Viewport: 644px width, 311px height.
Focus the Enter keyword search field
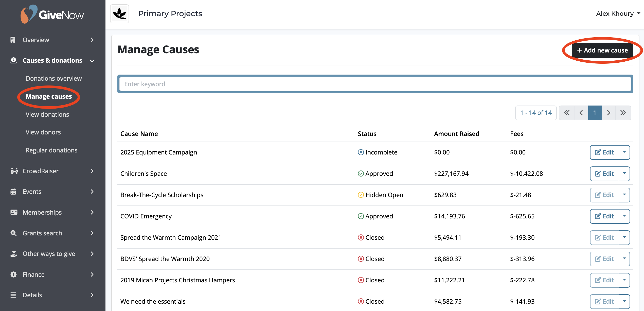tap(375, 84)
